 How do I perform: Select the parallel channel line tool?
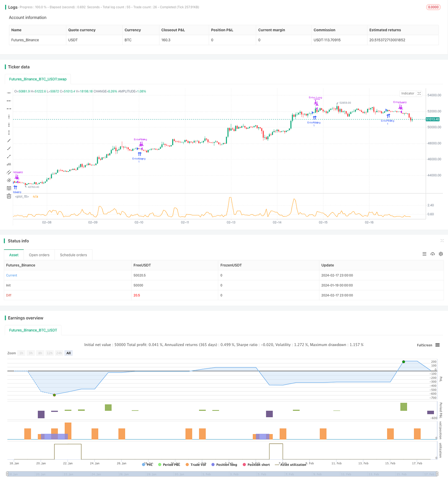(x=9, y=172)
